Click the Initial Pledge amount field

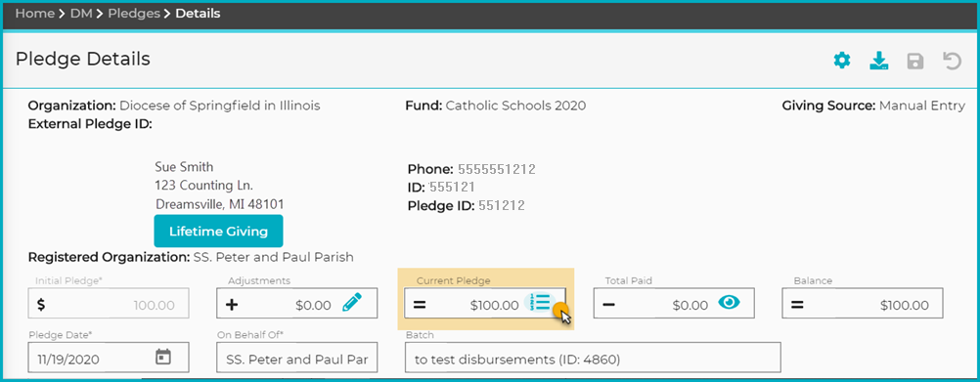tap(109, 303)
